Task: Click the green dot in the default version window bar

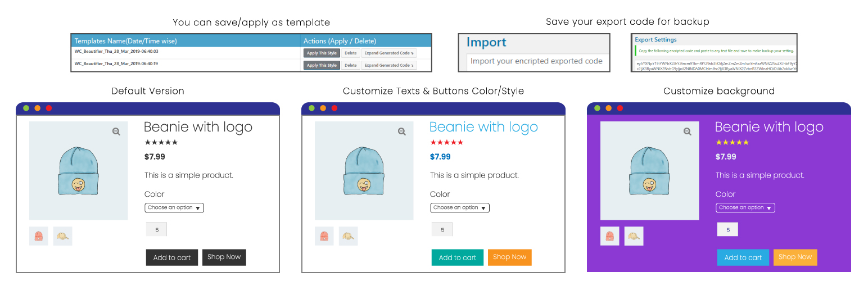Action: [x=26, y=108]
